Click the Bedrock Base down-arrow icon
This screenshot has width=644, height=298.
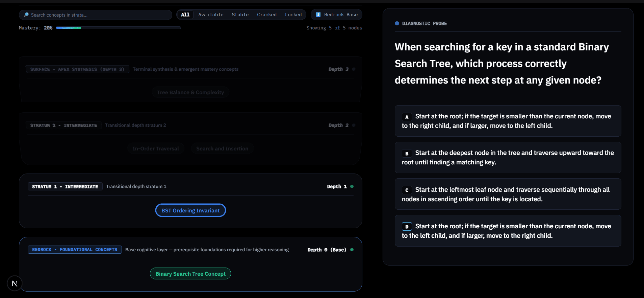click(318, 15)
